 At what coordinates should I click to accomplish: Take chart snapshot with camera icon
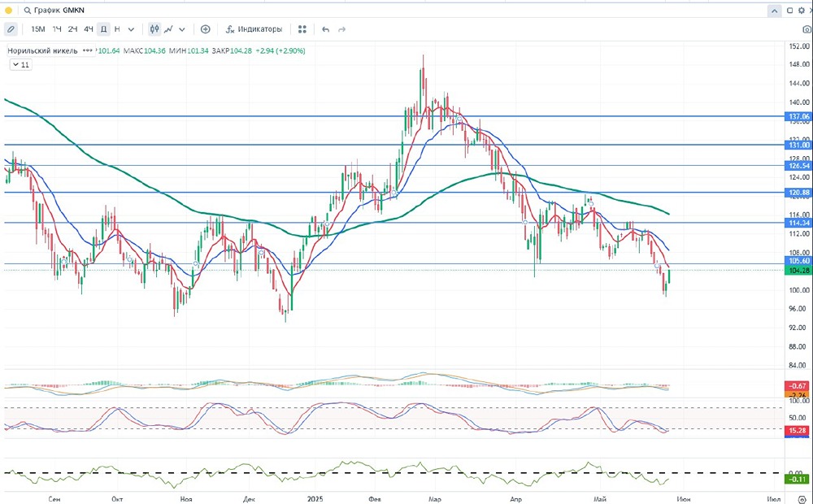[806, 29]
